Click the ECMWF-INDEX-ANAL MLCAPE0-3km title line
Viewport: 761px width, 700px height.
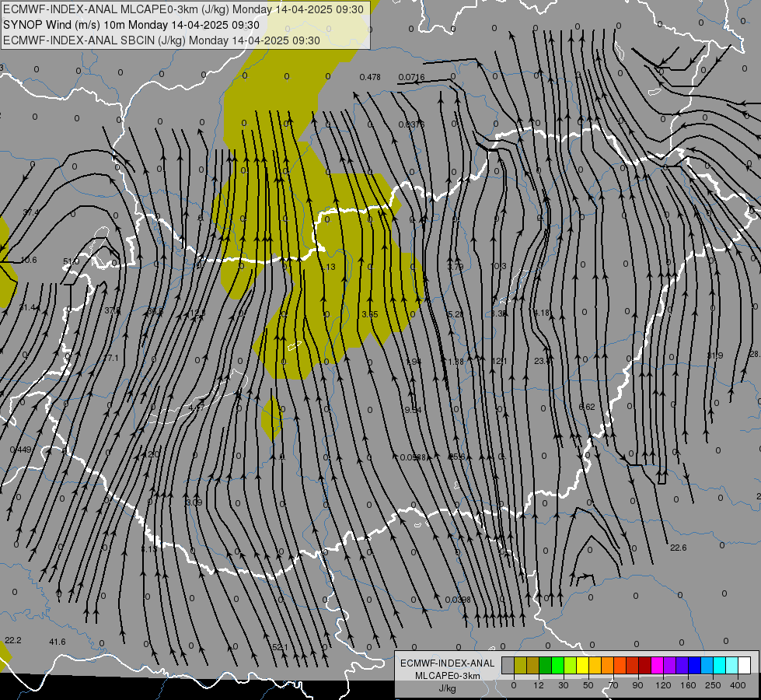coord(183,9)
